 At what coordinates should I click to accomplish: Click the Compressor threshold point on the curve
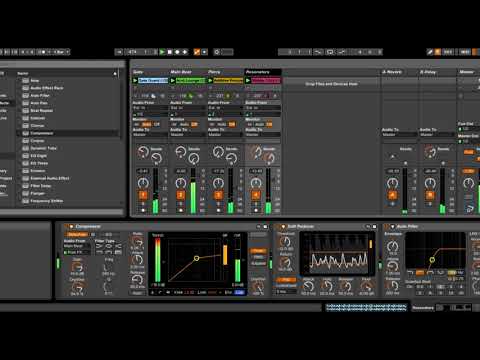tap(197, 258)
